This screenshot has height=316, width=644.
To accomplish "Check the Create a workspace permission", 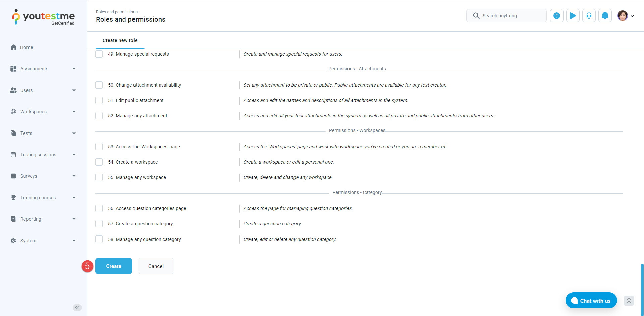I will pos(99,162).
